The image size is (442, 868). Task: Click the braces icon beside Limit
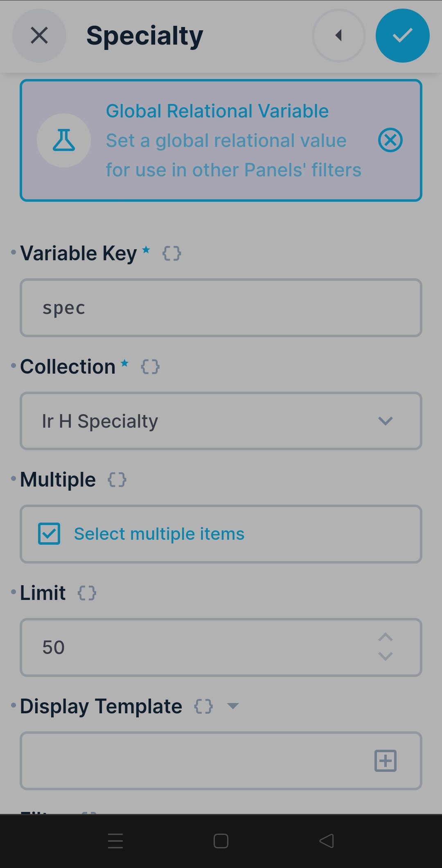point(86,592)
